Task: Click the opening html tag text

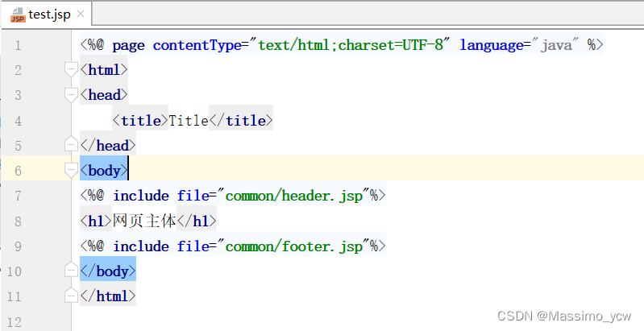Action: (104, 70)
